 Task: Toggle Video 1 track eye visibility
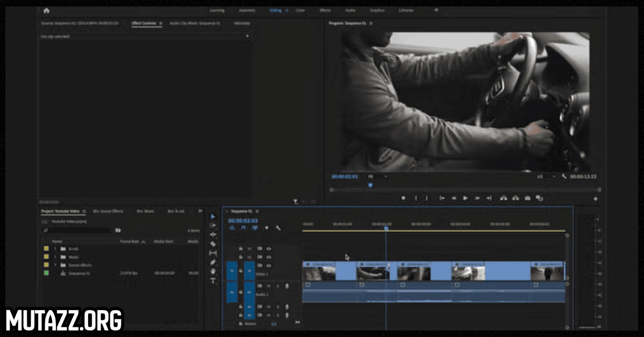click(268, 266)
